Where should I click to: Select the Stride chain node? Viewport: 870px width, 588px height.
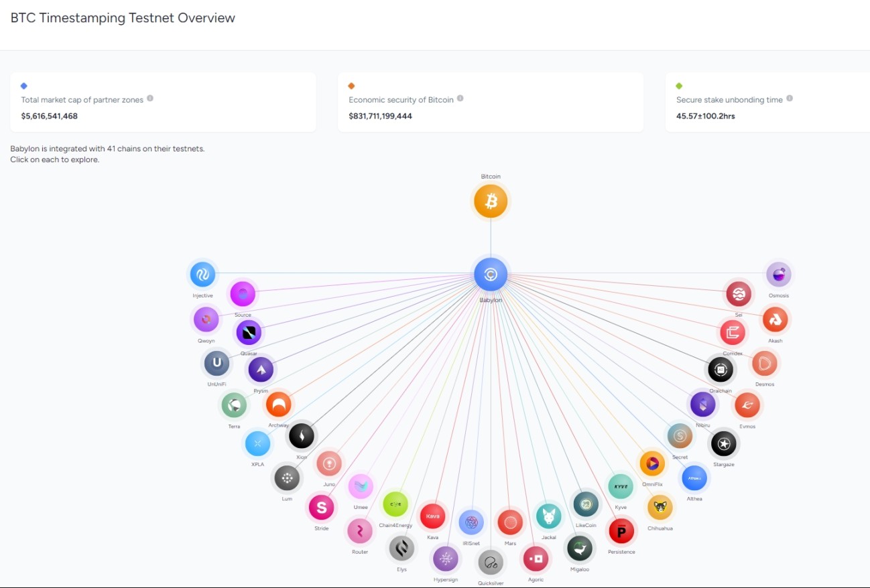pyautogui.click(x=321, y=508)
